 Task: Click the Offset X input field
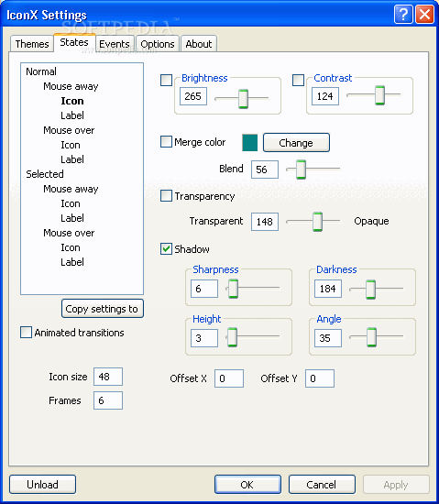(x=229, y=378)
